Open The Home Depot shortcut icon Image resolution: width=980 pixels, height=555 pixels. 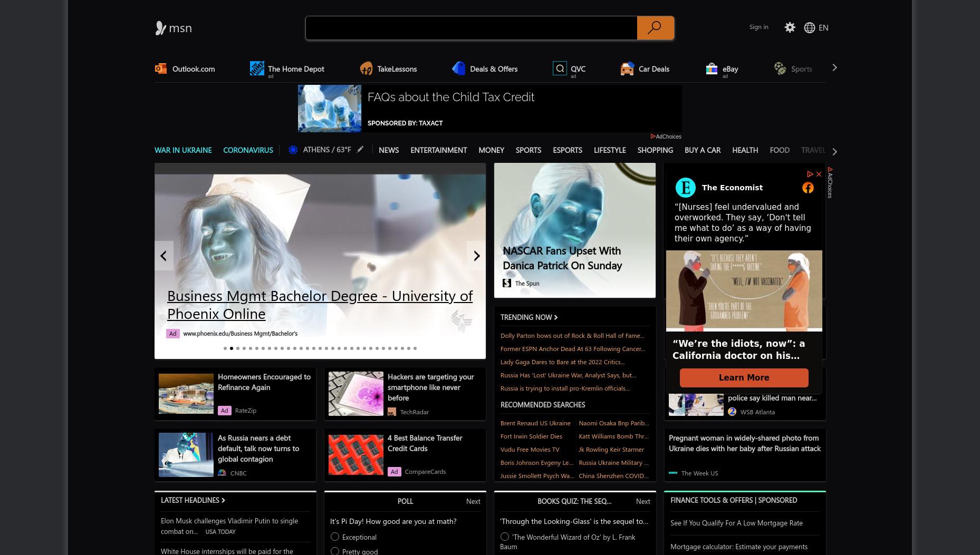pos(257,69)
